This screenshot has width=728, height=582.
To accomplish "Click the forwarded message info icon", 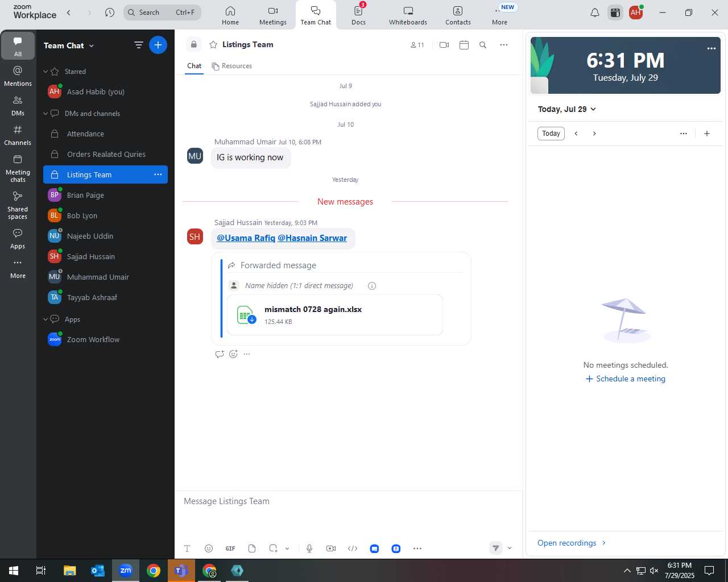I will tap(372, 286).
